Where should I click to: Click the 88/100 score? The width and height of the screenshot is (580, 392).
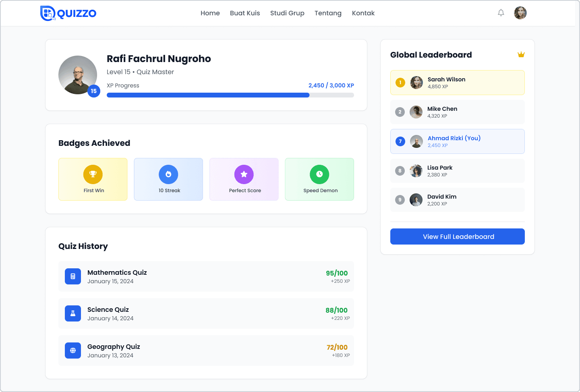tap(337, 310)
